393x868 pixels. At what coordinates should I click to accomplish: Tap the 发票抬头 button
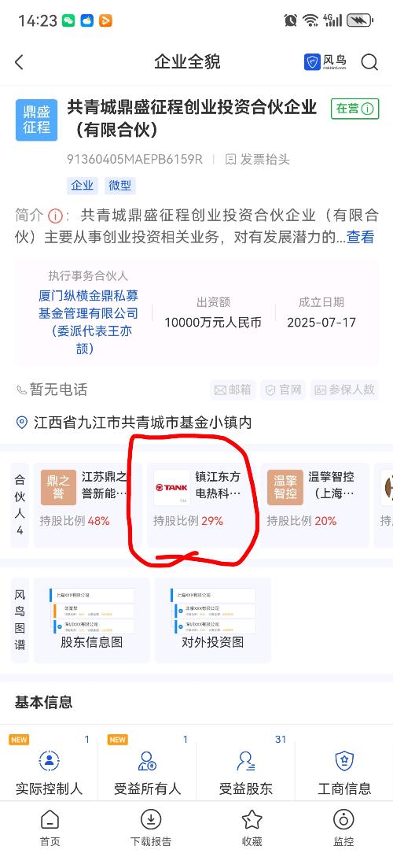pos(257,160)
